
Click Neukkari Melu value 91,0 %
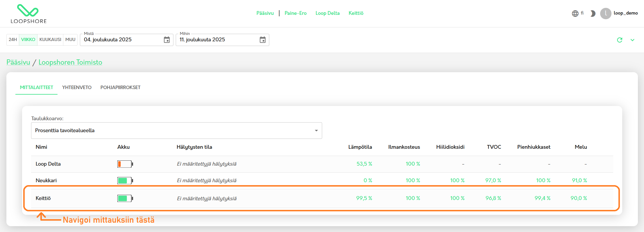[580, 180]
